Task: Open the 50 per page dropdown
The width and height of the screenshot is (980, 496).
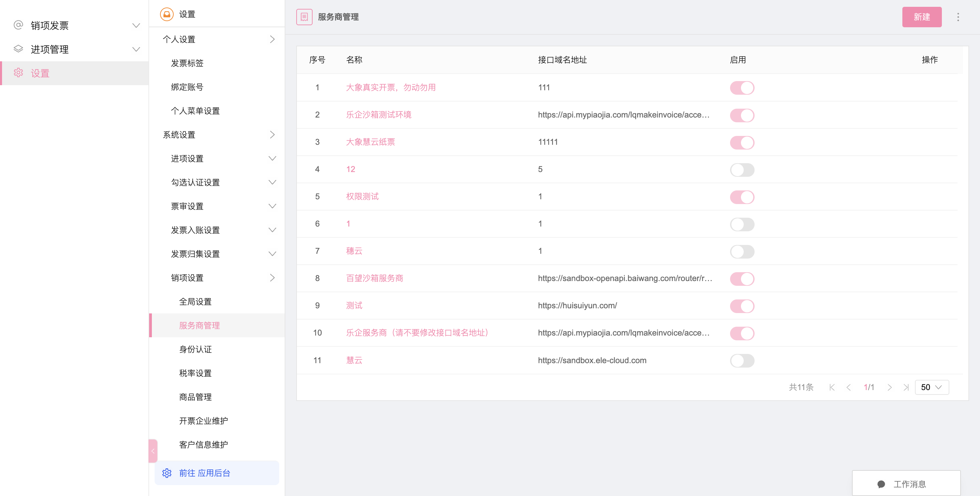Action: point(932,387)
